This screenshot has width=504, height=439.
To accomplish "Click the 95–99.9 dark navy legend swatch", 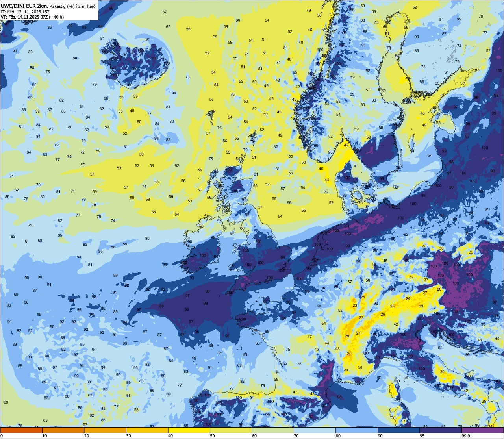I will click(x=441, y=430).
